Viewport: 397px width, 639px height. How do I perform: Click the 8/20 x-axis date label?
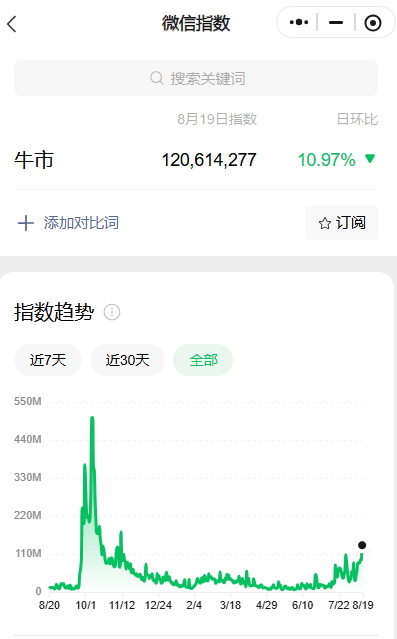click(x=49, y=605)
